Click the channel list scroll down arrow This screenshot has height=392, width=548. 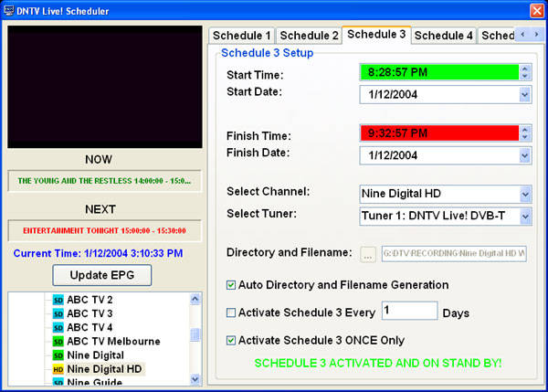[195, 378]
